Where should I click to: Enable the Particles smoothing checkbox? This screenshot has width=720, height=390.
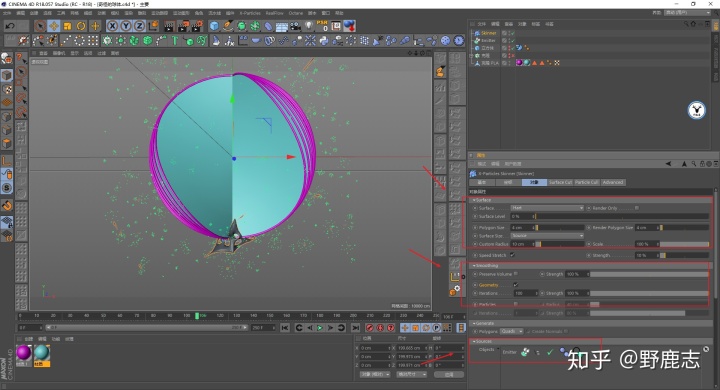[516, 304]
